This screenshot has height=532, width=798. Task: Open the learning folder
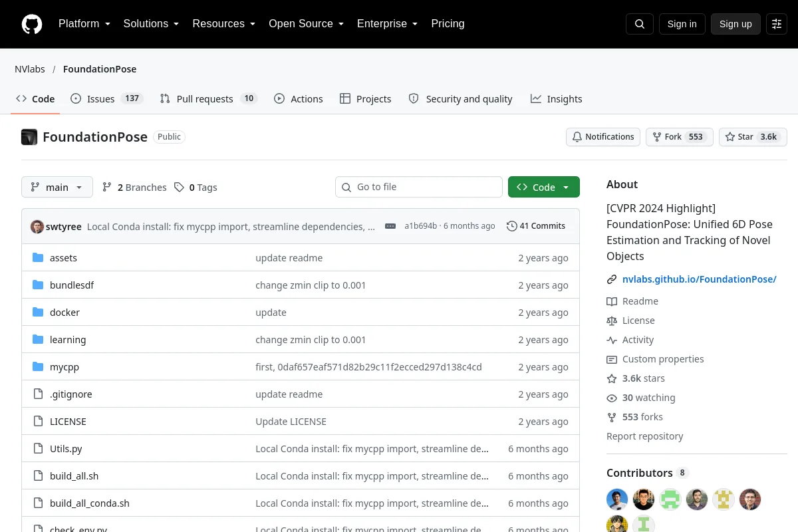68,340
